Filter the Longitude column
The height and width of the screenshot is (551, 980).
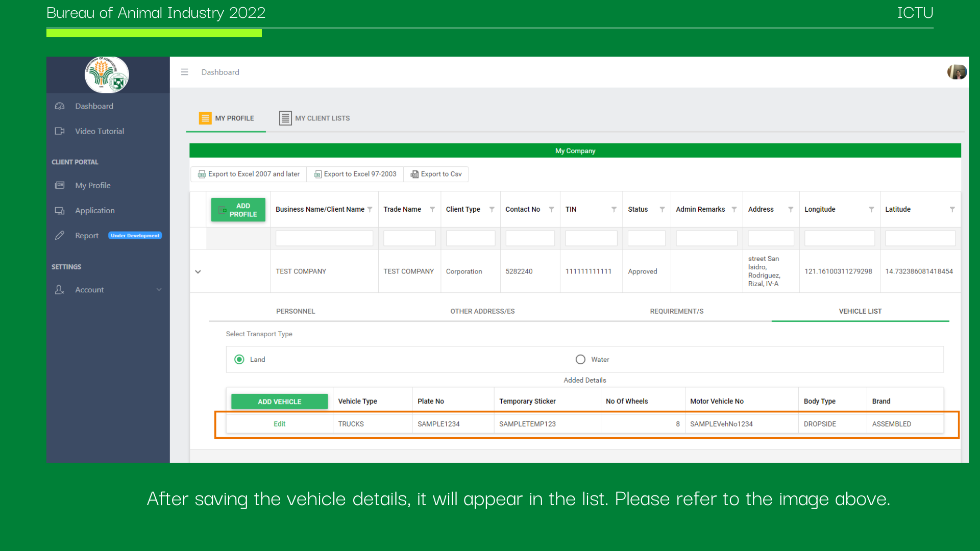click(x=871, y=209)
